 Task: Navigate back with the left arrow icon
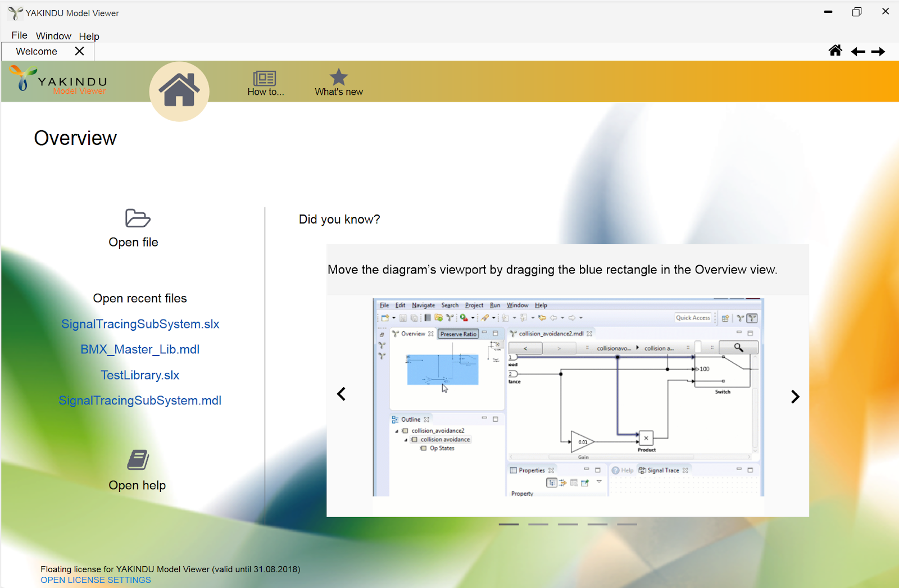[x=858, y=52]
